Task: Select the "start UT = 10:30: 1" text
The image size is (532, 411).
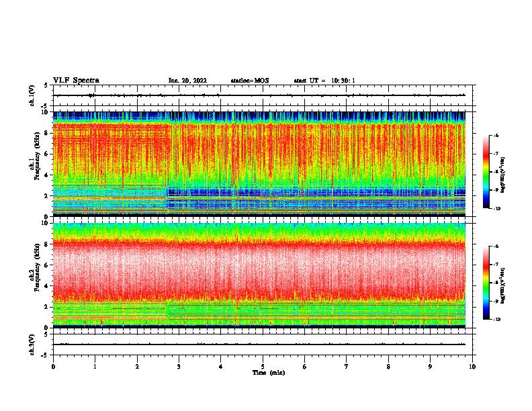Action: pyautogui.click(x=324, y=81)
